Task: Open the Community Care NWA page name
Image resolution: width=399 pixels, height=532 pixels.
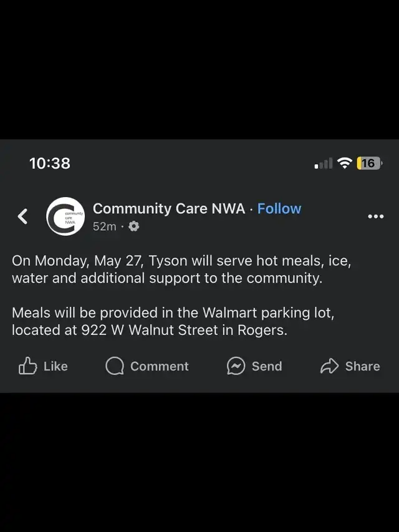Action: [169, 209]
